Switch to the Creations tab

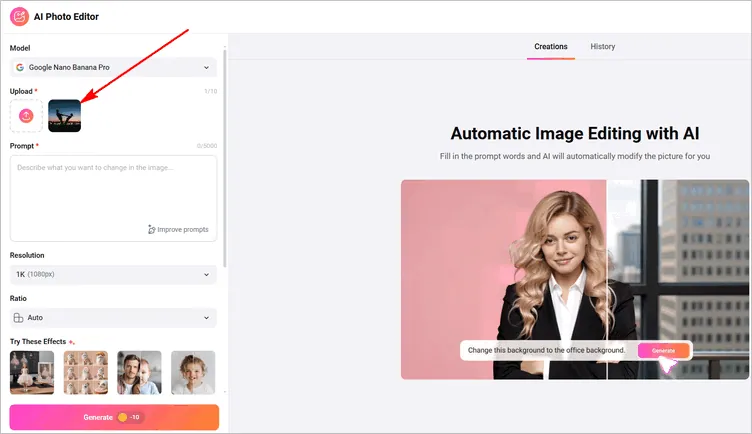pos(551,47)
